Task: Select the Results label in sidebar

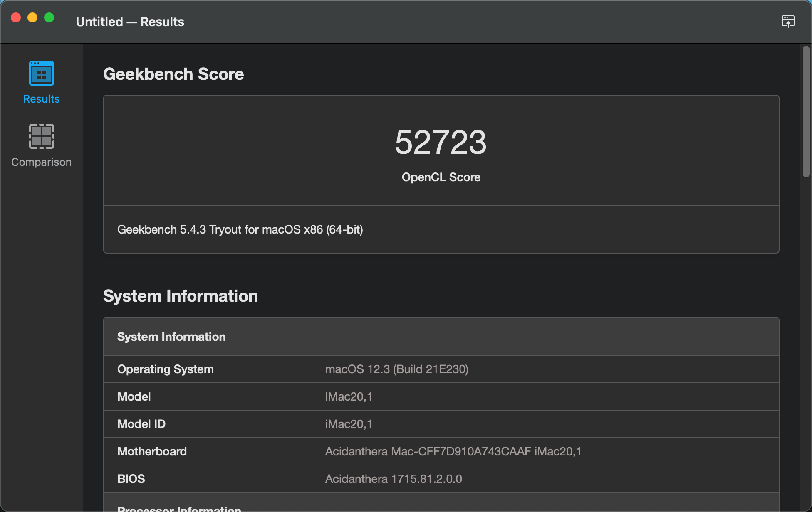Action: (41, 99)
